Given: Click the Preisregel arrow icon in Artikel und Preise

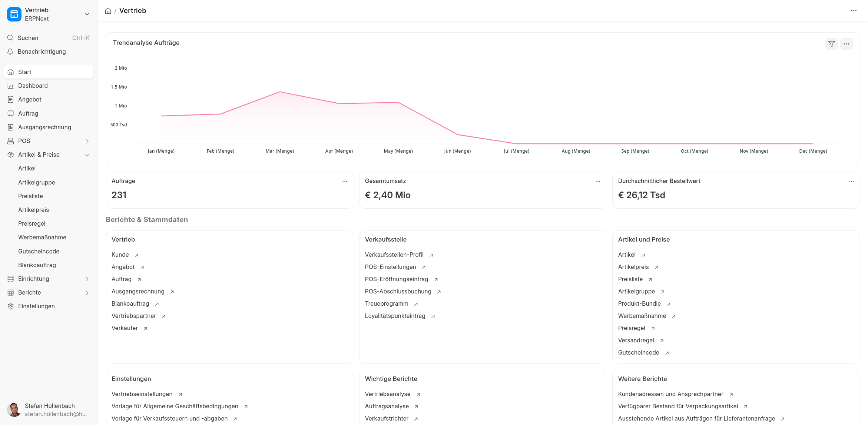Looking at the screenshot, I should [653, 328].
